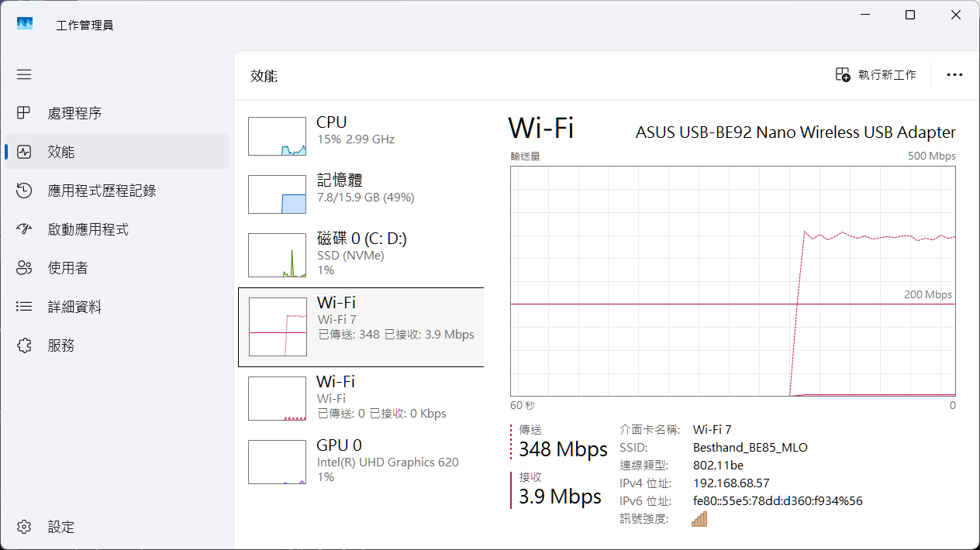980x550 pixels.
Task: Click the Performance (效能) heartbeat icon
Action: pyautogui.click(x=24, y=152)
